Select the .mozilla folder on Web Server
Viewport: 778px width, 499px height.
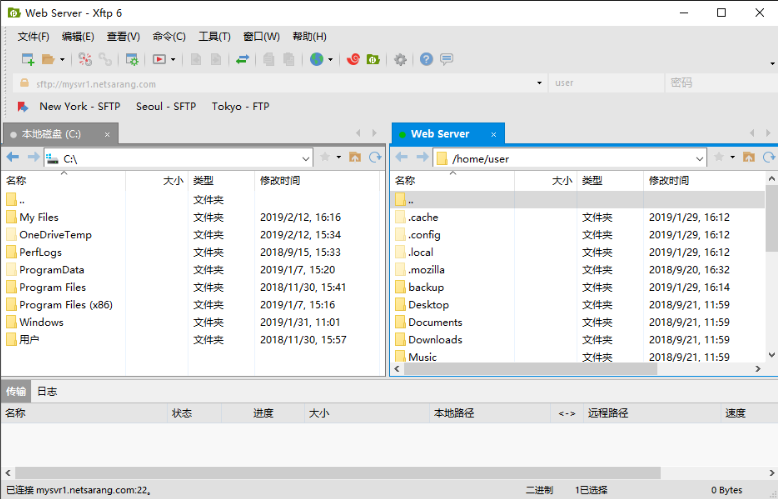[x=426, y=270]
